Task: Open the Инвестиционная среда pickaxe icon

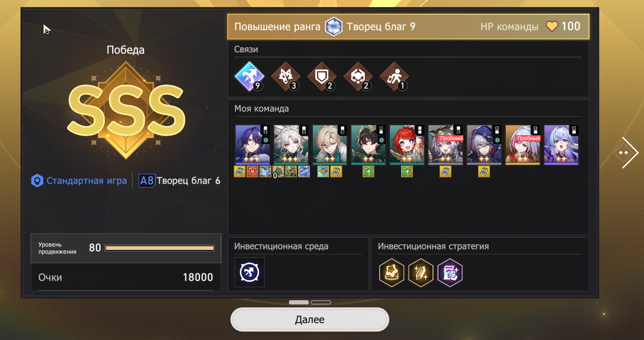Action: point(250,273)
